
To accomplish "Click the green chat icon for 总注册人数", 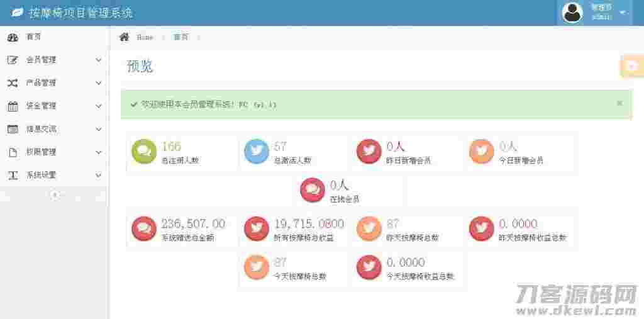I will click(144, 152).
